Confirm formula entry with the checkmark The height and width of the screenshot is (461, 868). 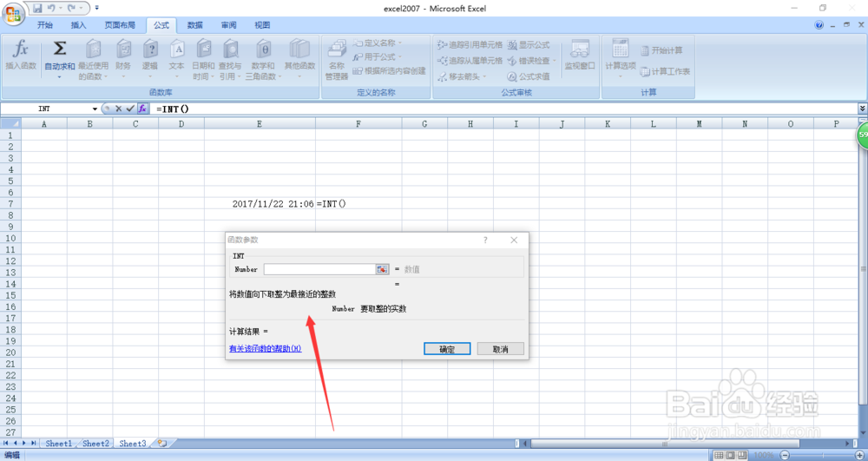[x=130, y=109]
